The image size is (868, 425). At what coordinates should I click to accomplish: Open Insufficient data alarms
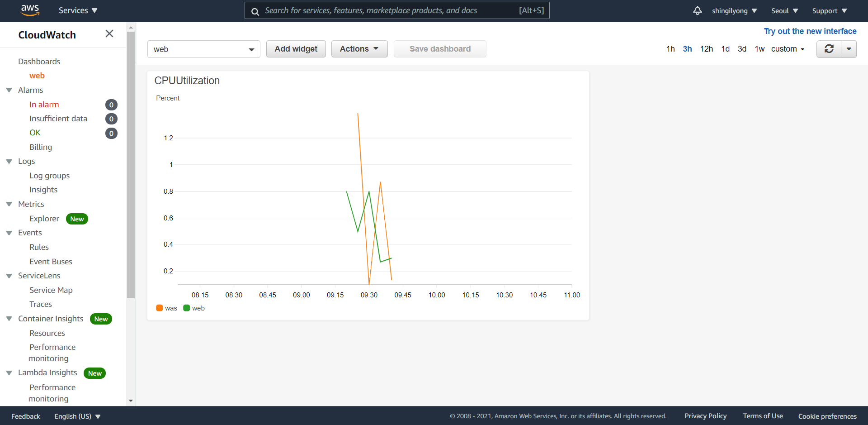pyautogui.click(x=58, y=119)
